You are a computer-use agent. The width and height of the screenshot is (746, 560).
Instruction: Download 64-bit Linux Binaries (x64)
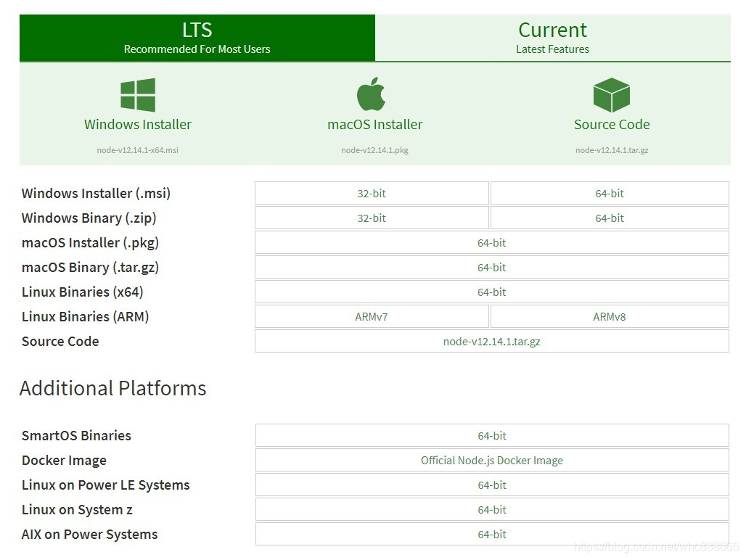[x=492, y=292]
